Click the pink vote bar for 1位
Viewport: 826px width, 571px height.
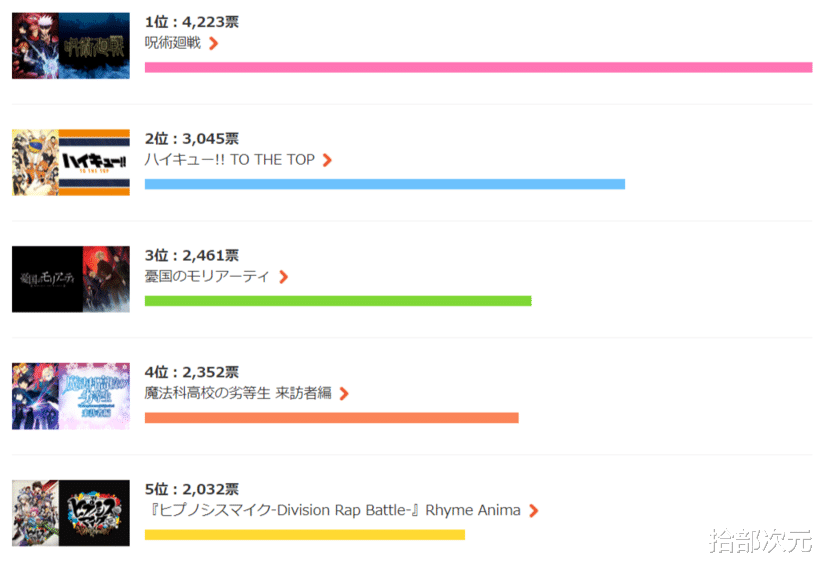click(x=478, y=67)
